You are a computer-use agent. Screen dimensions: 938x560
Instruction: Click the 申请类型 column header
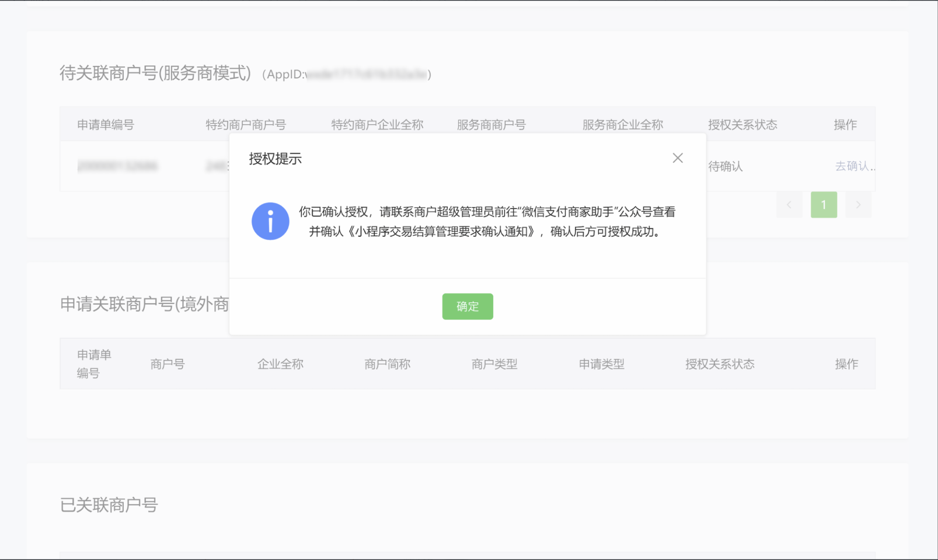[x=602, y=364]
